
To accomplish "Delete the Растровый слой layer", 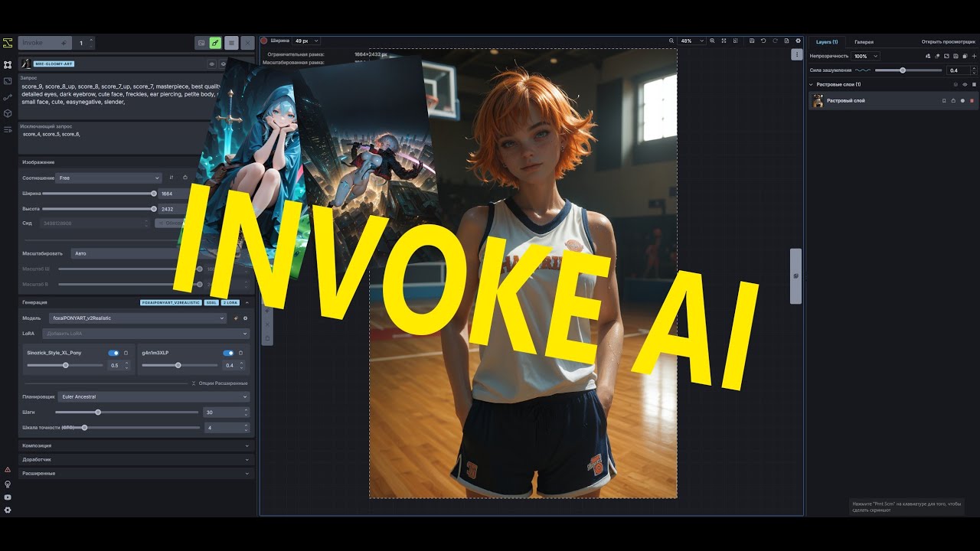I will (x=972, y=100).
